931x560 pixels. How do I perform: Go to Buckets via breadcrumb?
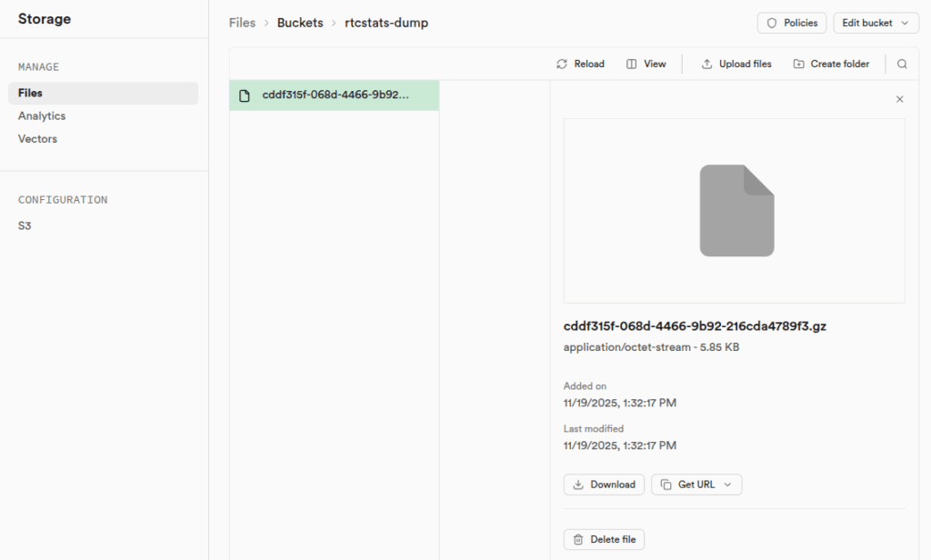pos(300,23)
